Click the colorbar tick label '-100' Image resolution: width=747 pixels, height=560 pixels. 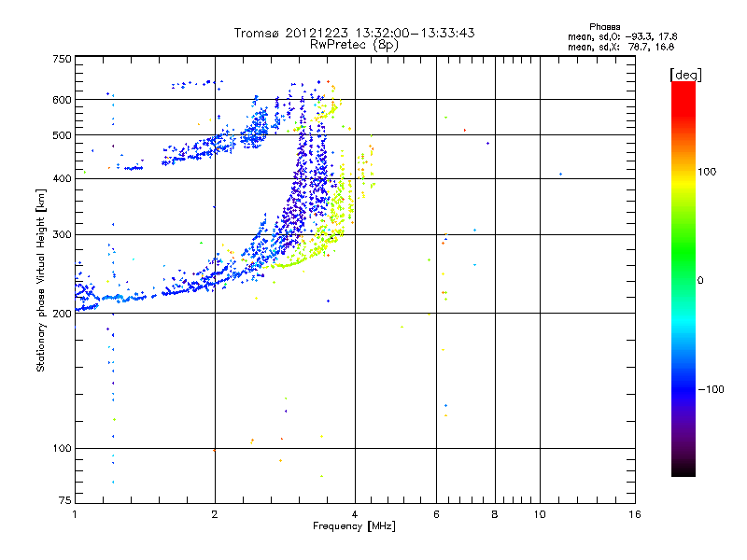click(x=711, y=389)
